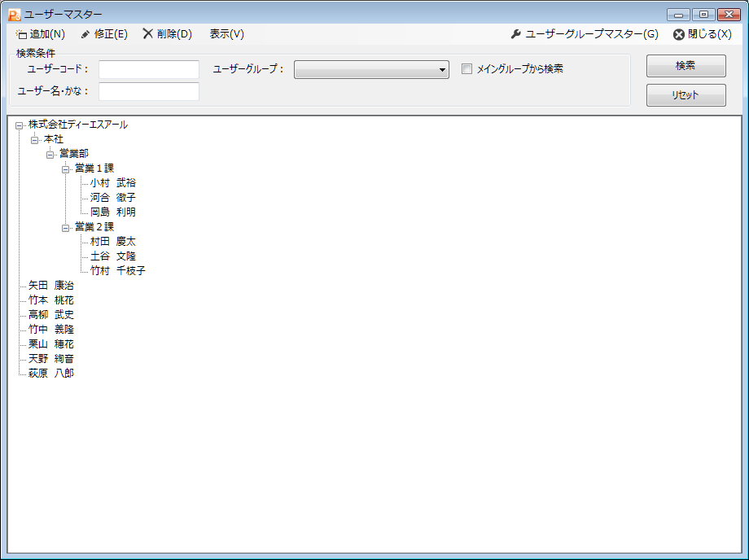Collapse the 本社 tree node
749x560 pixels.
pos(34,140)
